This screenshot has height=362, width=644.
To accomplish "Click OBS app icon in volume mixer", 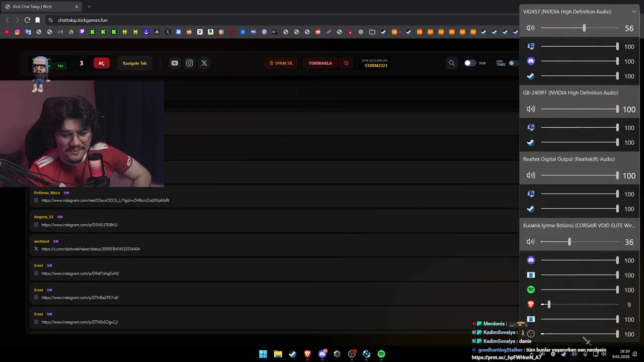I will click(531, 334).
